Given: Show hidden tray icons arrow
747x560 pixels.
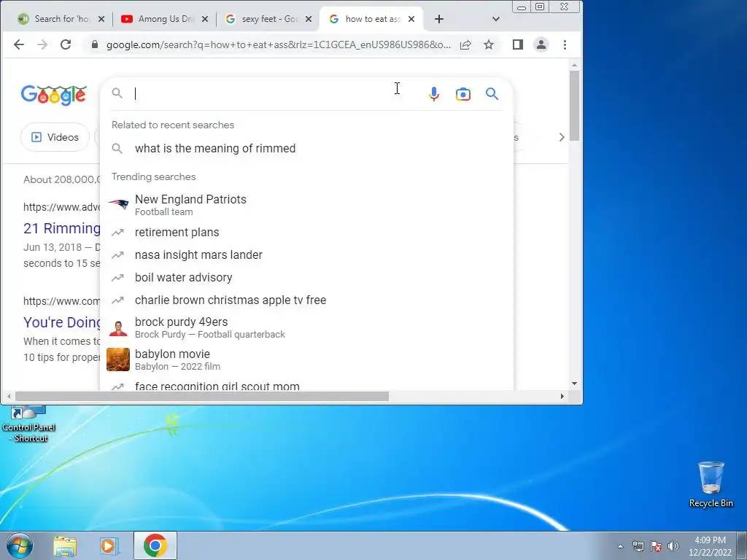Looking at the screenshot, I should (620, 546).
